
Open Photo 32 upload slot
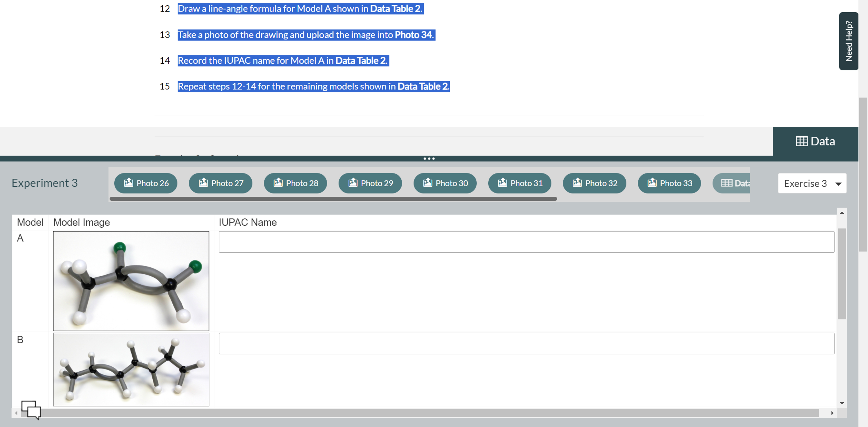594,183
